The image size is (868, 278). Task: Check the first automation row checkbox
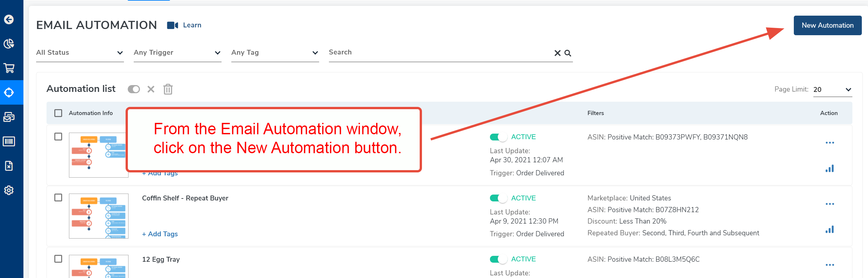tap(58, 137)
